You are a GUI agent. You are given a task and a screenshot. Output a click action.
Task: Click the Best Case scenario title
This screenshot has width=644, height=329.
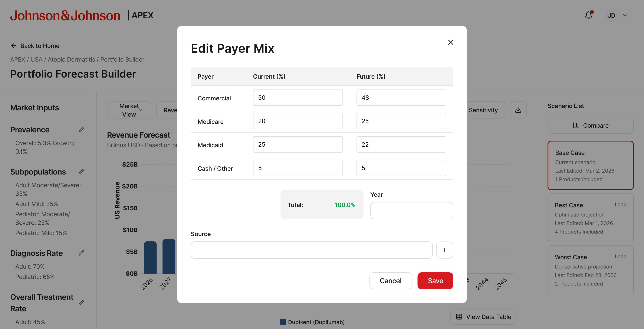pos(569,205)
